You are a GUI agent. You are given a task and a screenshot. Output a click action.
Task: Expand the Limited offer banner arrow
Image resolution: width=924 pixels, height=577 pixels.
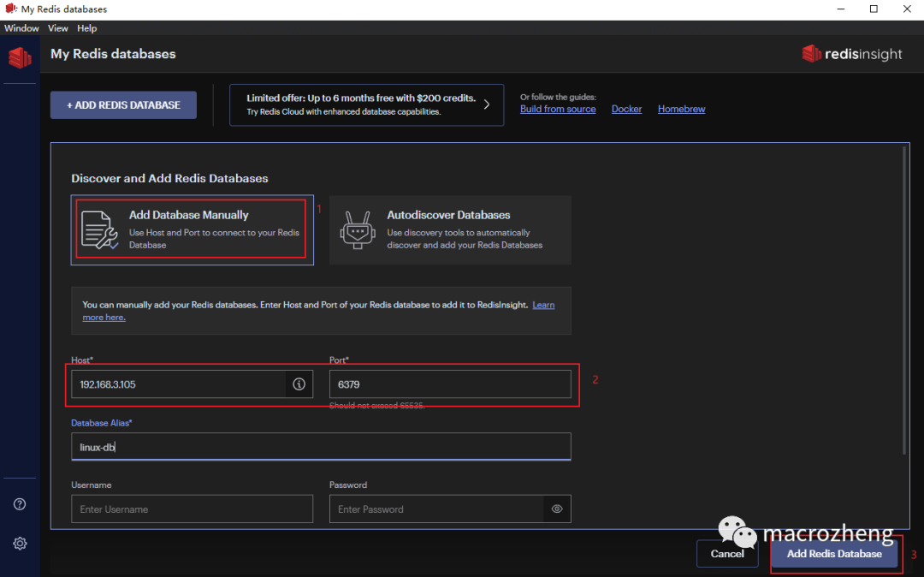coord(487,104)
